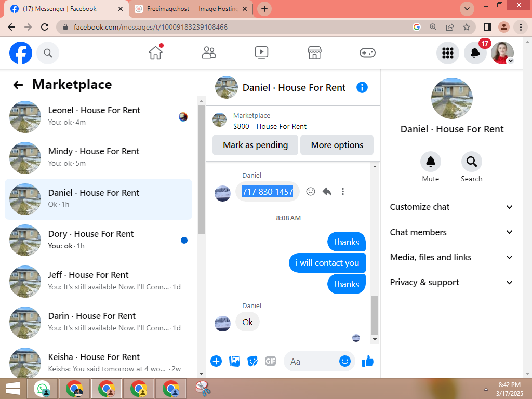This screenshot has height=399, width=532.
Task: Show hidden system tray icons
Action: (486, 389)
